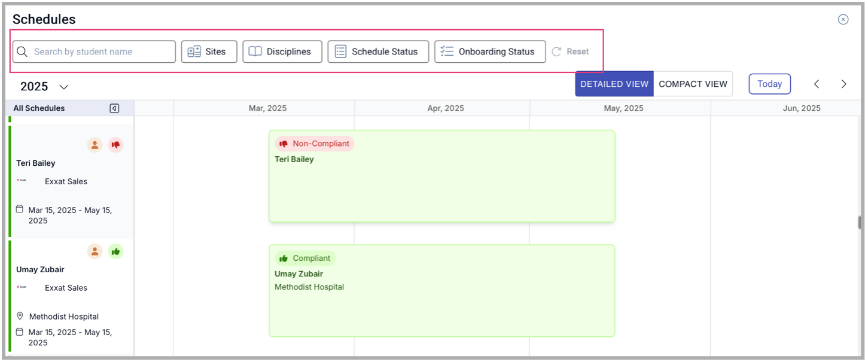
Task: Click Umay Zubair's orange person icon
Action: click(95, 251)
